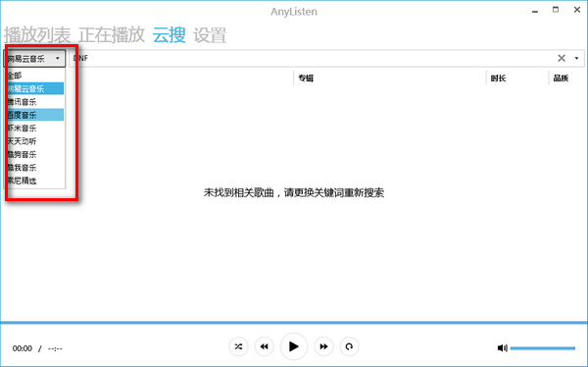Screen dimensions: 588x367
Task: Open the 设置 tab
Action: [210, 35]
